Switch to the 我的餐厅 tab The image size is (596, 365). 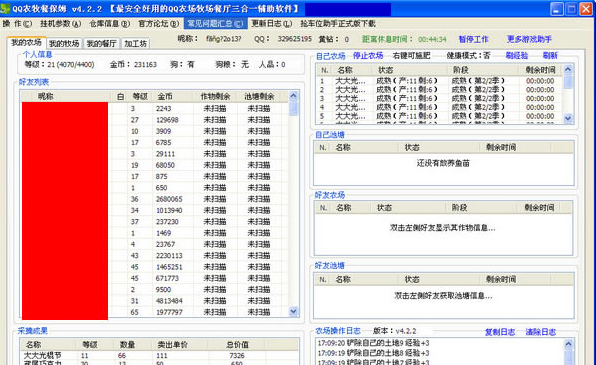point(101,44)
